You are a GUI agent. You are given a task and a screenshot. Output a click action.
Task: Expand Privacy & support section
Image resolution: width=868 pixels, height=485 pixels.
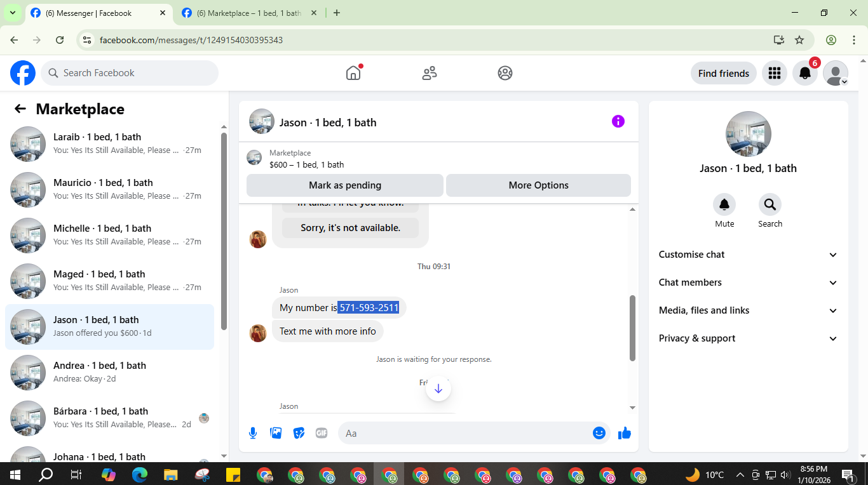point(748,338)
